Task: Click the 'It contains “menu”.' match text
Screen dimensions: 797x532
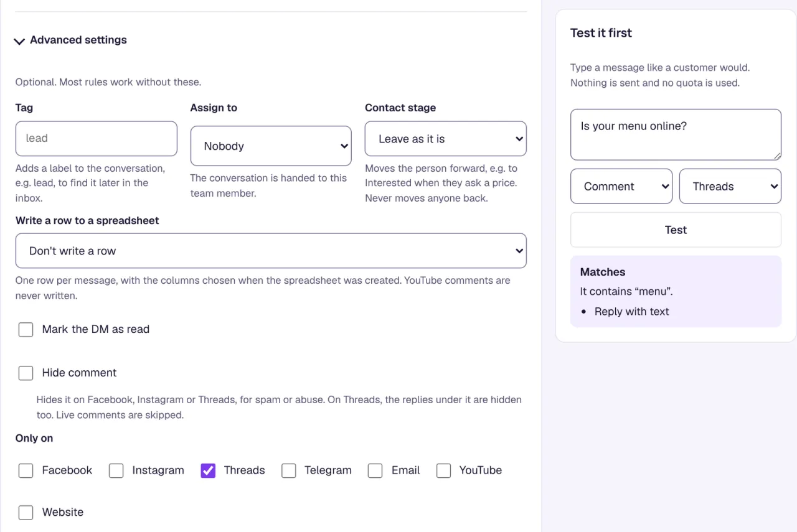Action: (x=626, y=291)
